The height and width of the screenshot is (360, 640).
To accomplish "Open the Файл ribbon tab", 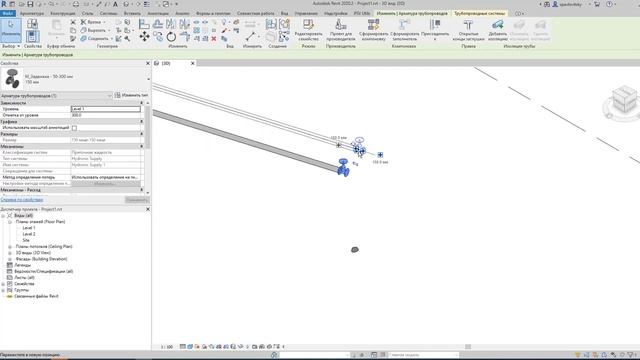I will (8, 13).
